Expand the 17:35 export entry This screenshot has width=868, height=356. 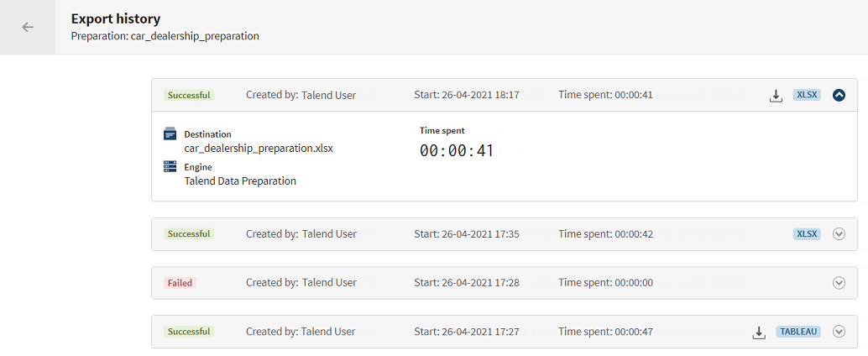[x=839, y=234]
